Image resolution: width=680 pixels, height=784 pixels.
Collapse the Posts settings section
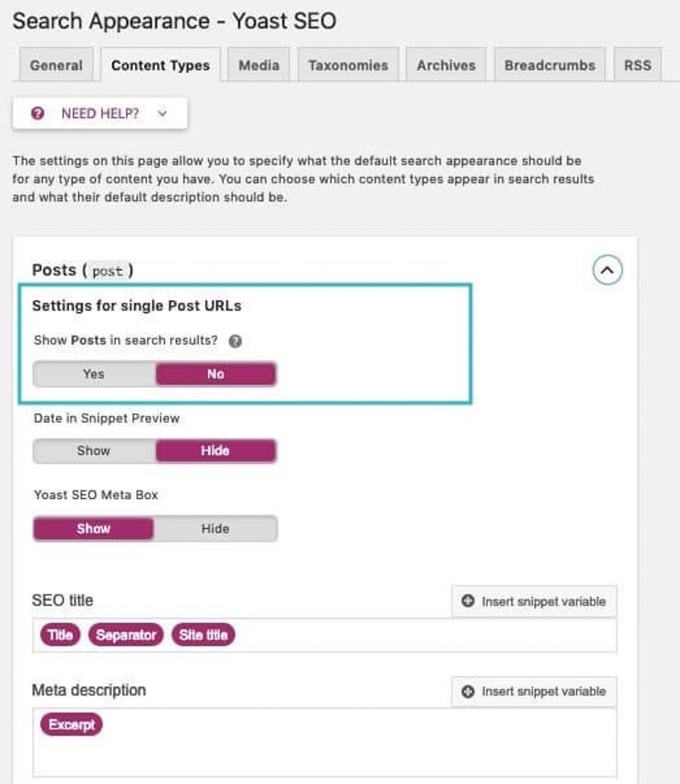[x=609, y=270]
